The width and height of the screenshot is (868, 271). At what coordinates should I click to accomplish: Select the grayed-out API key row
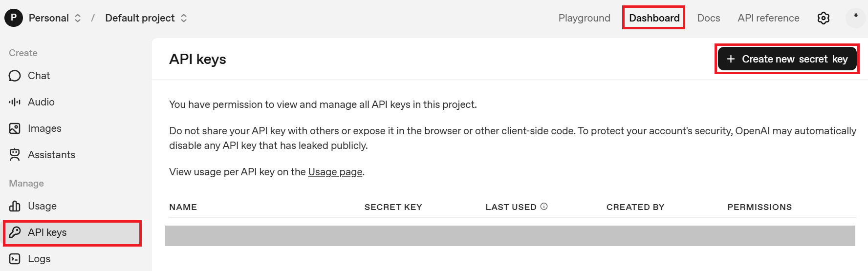510,236
